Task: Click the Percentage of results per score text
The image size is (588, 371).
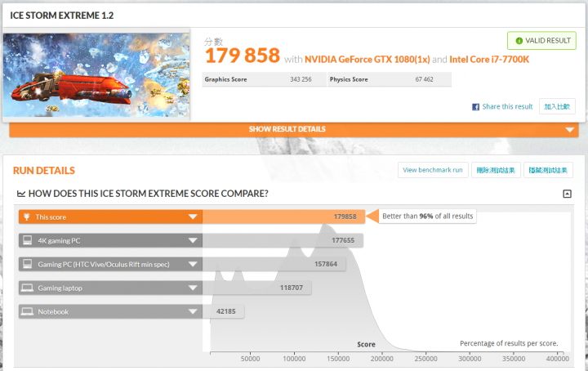Action: (x=509, y=343)
